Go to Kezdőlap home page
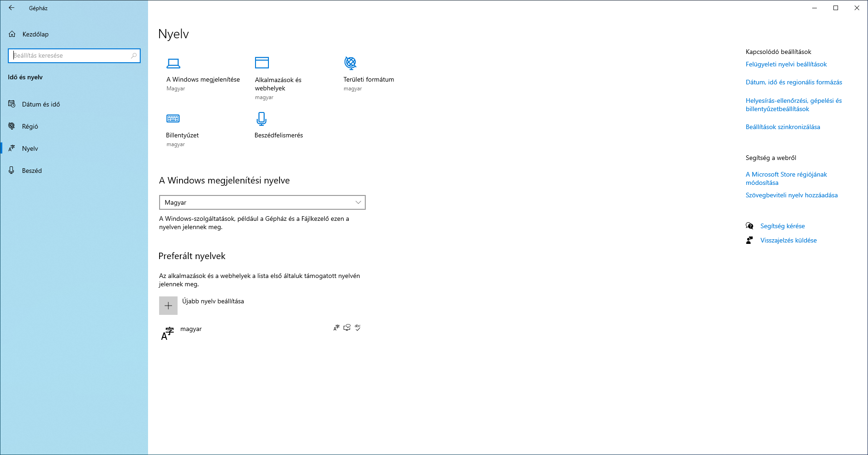The image size is (868, 455). coord(35,34)
